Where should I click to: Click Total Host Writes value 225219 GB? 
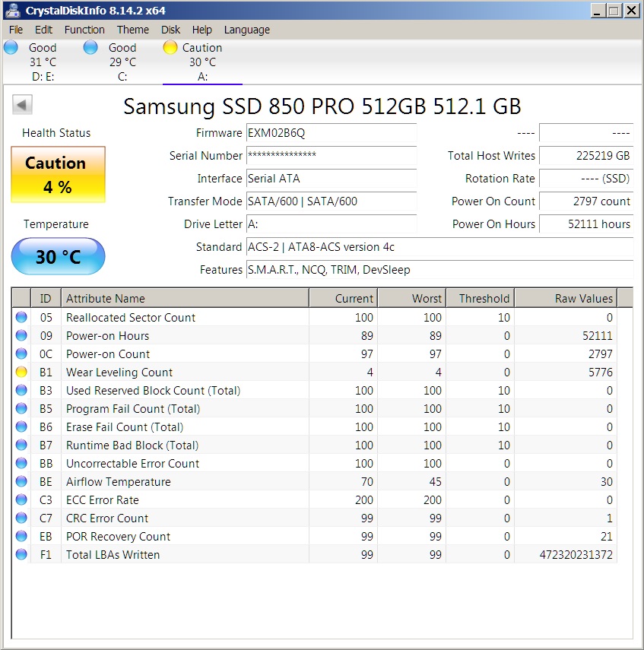(x=586, y=156)
